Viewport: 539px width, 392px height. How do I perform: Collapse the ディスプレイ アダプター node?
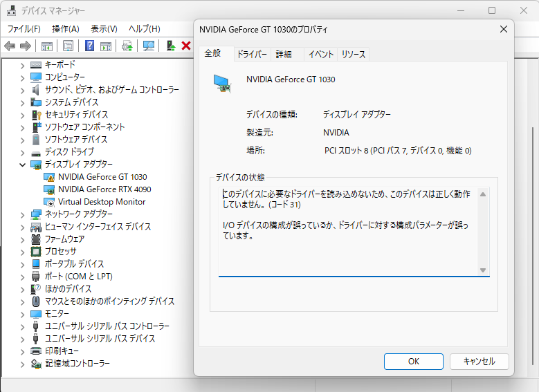pyautogui.click(x=22, y=165)
